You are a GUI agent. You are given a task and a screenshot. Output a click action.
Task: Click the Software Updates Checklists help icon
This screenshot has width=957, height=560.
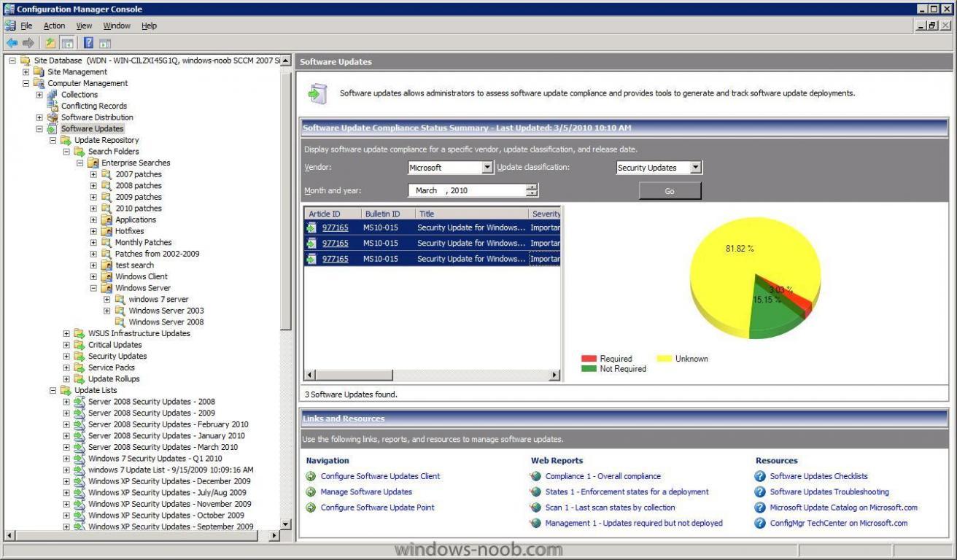pyautogui.click(x=761, y=476)
